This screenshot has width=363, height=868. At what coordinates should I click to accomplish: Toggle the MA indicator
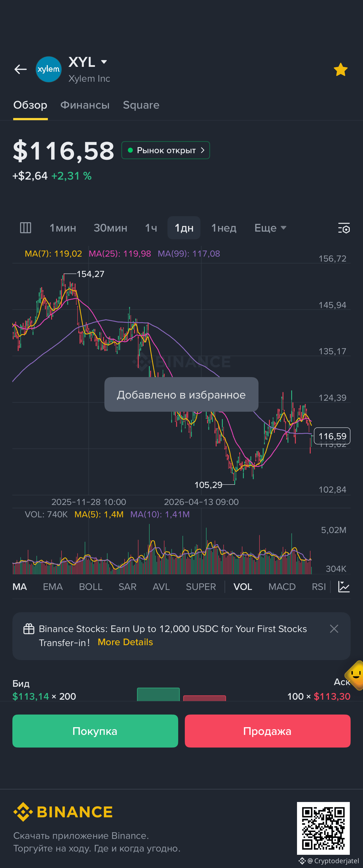coord(20,587)
